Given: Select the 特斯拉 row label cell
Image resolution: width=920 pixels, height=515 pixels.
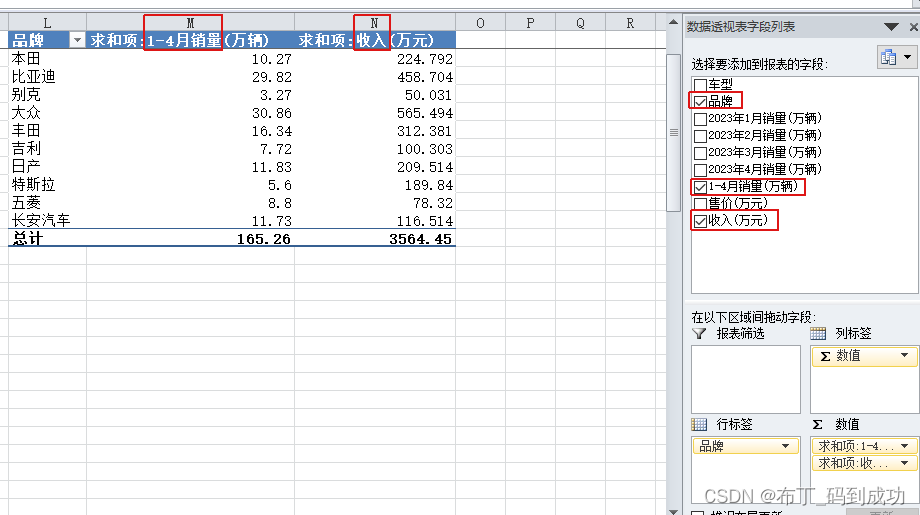Looking at the screenshot, I should 47,185.
